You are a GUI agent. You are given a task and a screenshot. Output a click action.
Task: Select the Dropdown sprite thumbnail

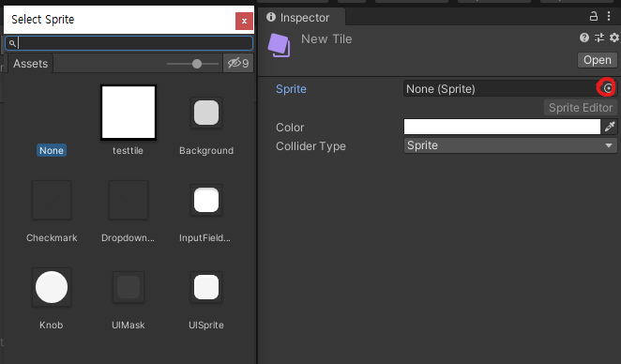(129, 200)
